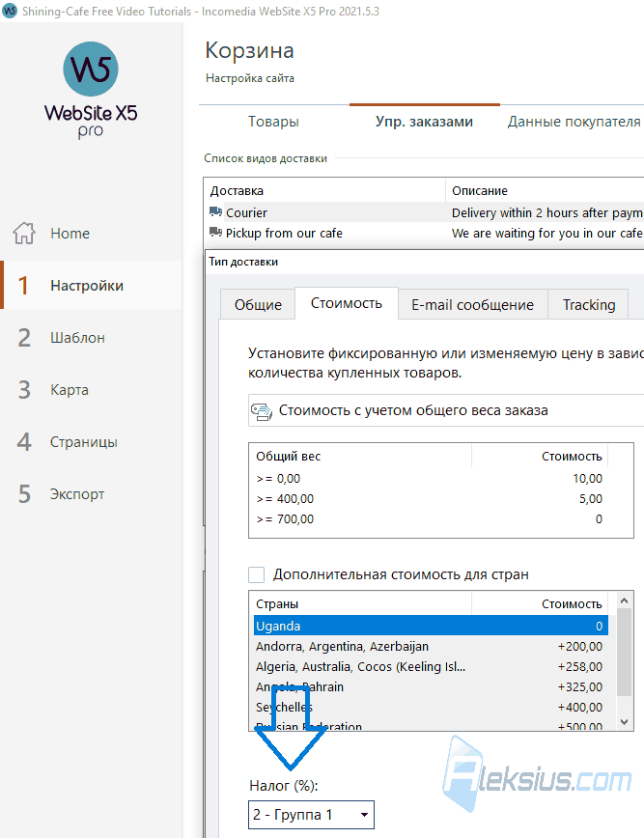This screenshot has width=644, height=838.
Task: Click the Pickup from our cafe truck icon
Action: click(215, 233)
